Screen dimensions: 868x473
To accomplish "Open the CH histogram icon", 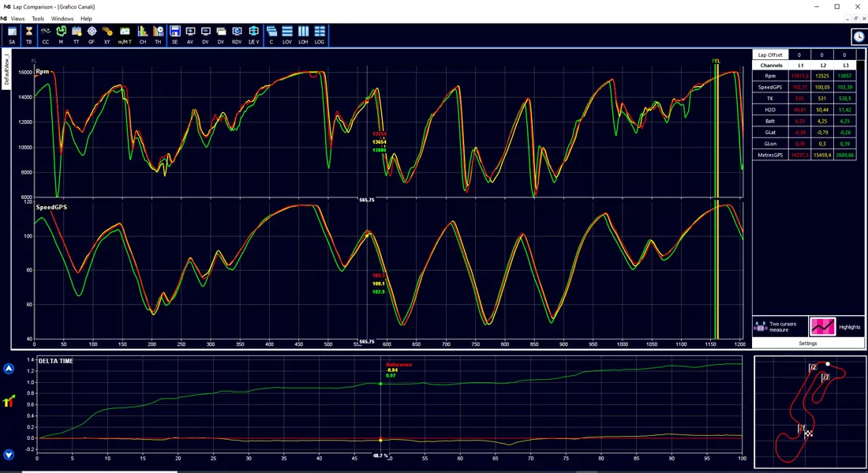I will [x=143, y=35].
